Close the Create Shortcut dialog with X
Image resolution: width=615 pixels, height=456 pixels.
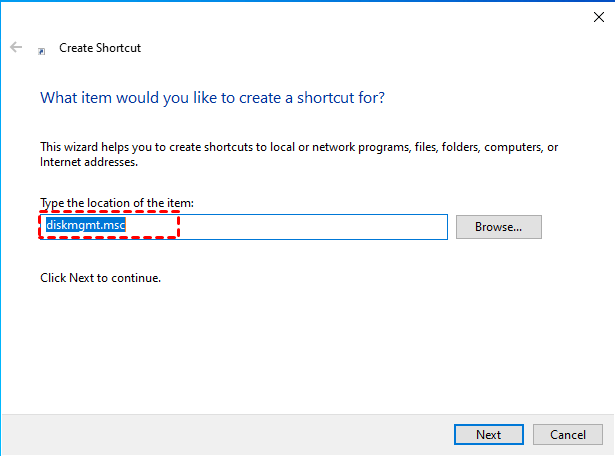[598, 15]
